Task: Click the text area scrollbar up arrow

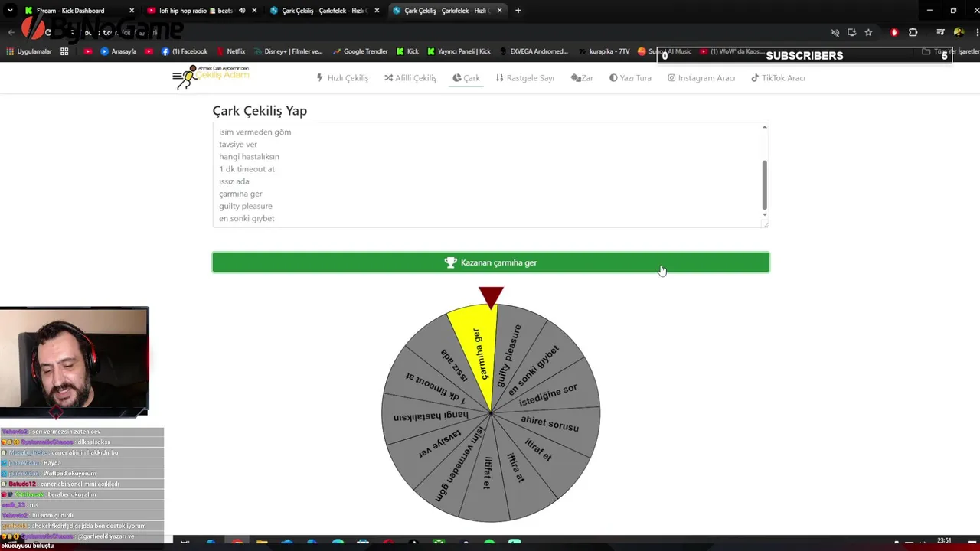Action: pos(764,127)
